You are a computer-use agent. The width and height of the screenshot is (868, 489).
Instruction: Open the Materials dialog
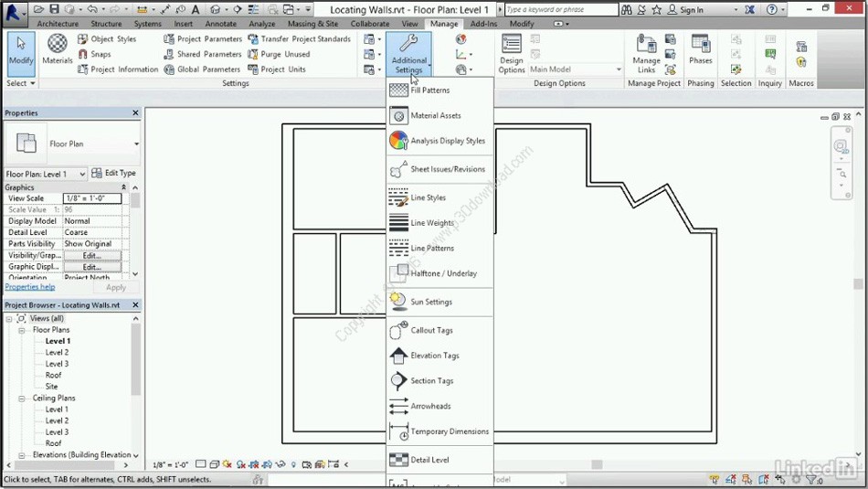57,50
